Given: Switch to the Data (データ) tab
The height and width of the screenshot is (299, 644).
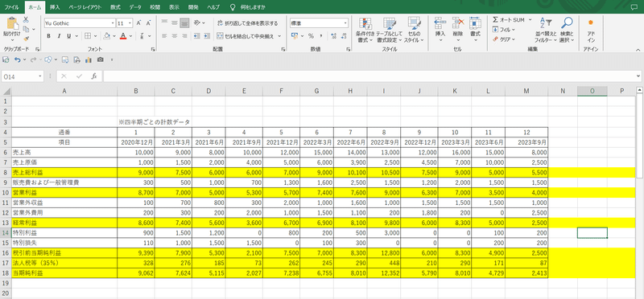Looking at the screenshot, I should (135, 7).
